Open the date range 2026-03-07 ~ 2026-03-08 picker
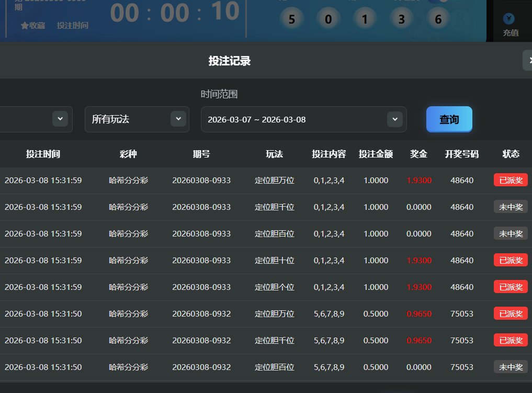532x393 pixels. [303, 119]
